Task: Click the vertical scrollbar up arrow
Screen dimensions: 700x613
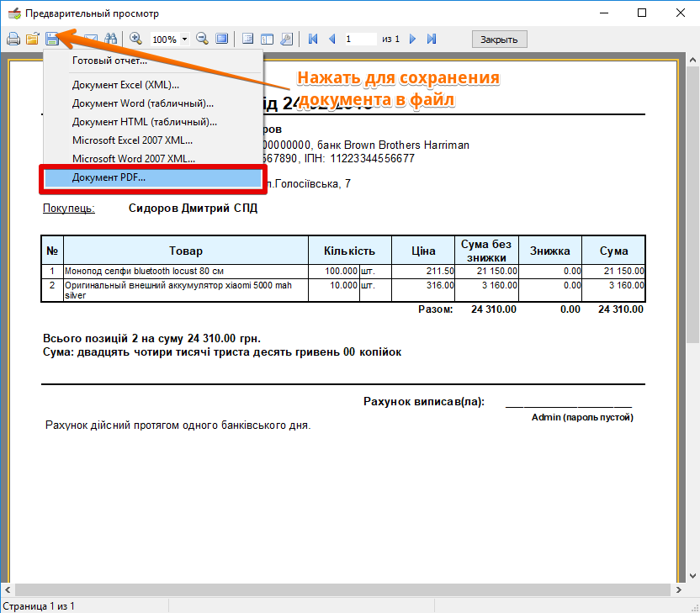Action: (x=692, y=60)
